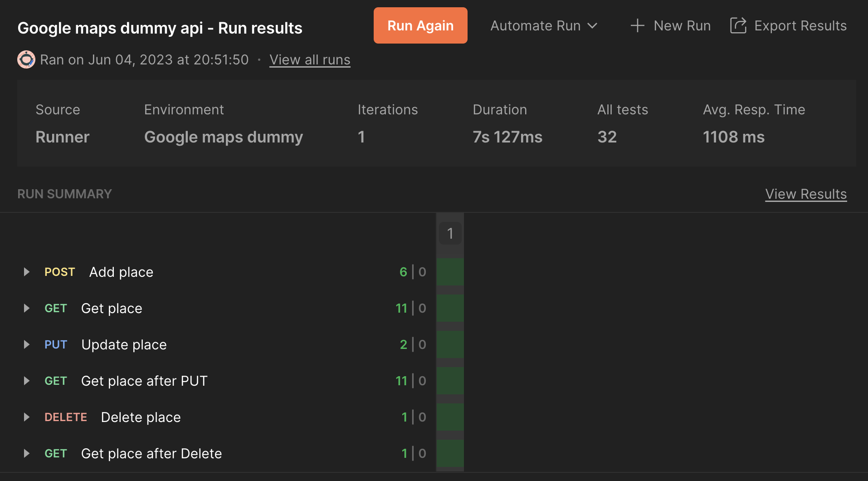Click the All tests value 32
This screenshot has height=481, width=868.
pos(607,137)
